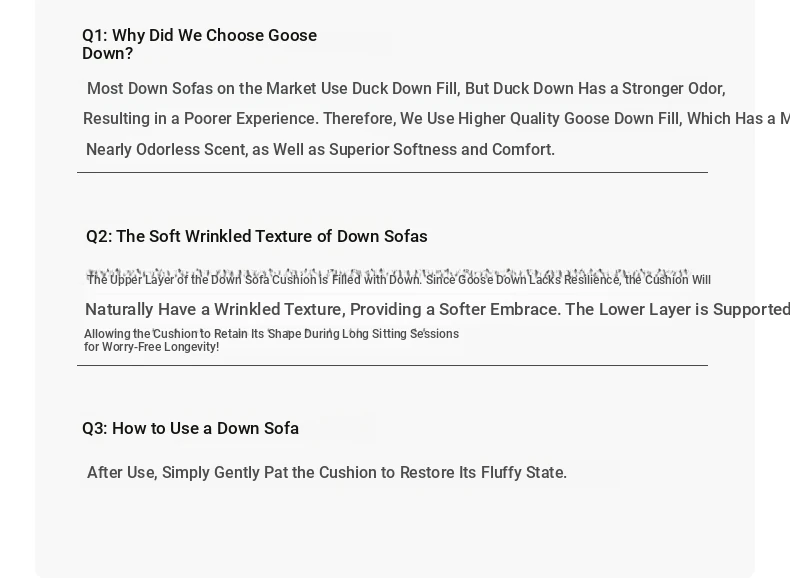Click the distorted text strip above 'The Upper Layer'

[388, 273]
